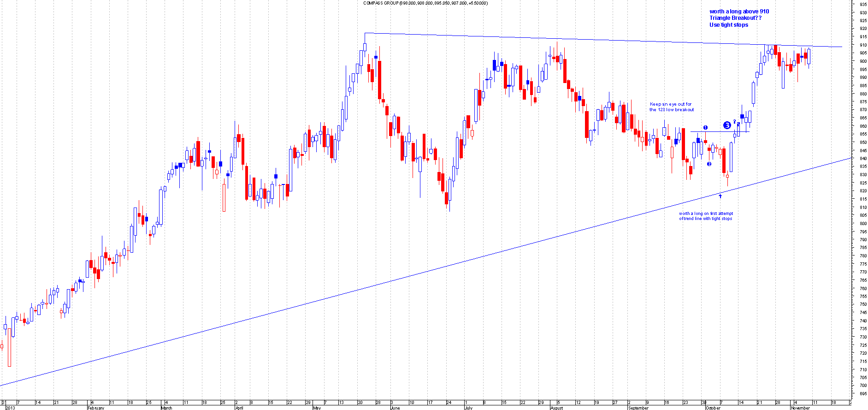Image resolution: width=868 pixels, height=410 pixels.
Task: Click the question mark beside marker 3
Action: [734, 122]
